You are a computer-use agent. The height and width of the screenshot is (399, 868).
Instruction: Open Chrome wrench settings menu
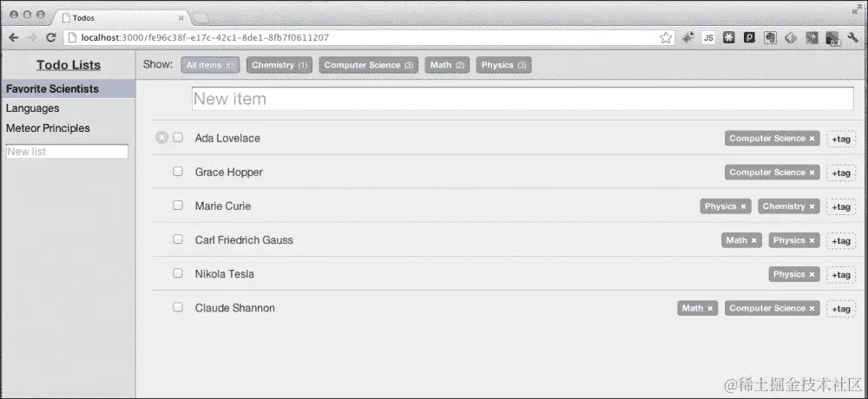853,37
